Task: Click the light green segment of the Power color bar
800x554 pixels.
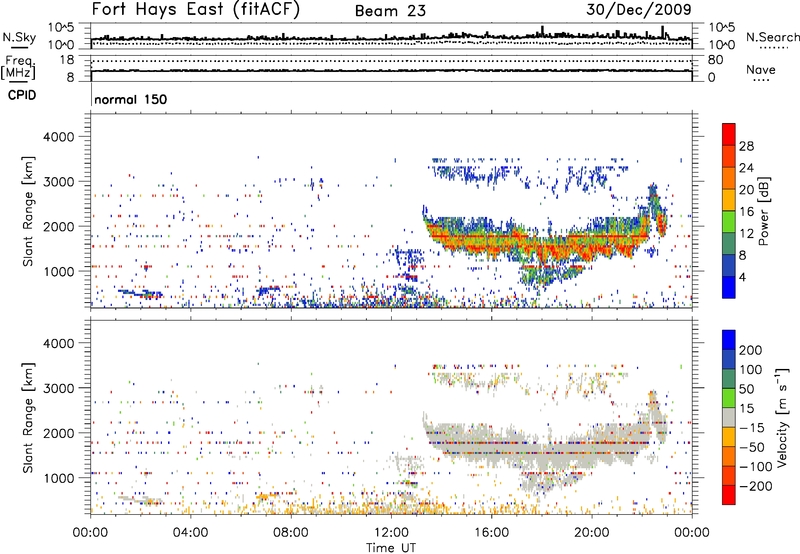Action: (x=729, y=222)
